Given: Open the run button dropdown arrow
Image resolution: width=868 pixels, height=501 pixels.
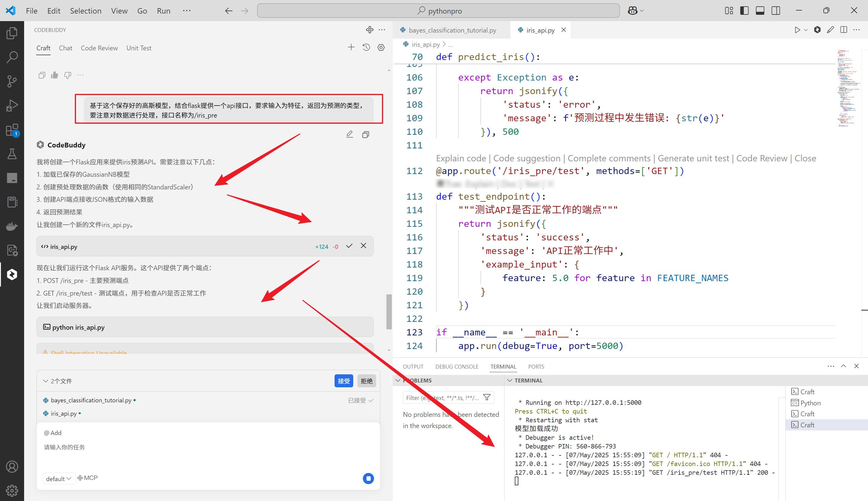Looking at the screenshot, I should tap(805, 30).
